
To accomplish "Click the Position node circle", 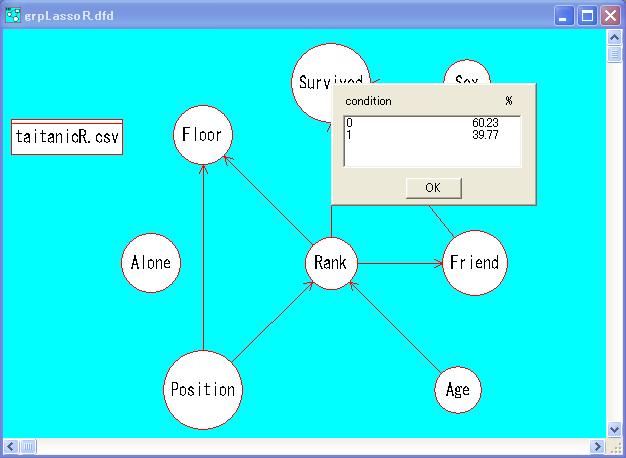I will coord(203,389).
